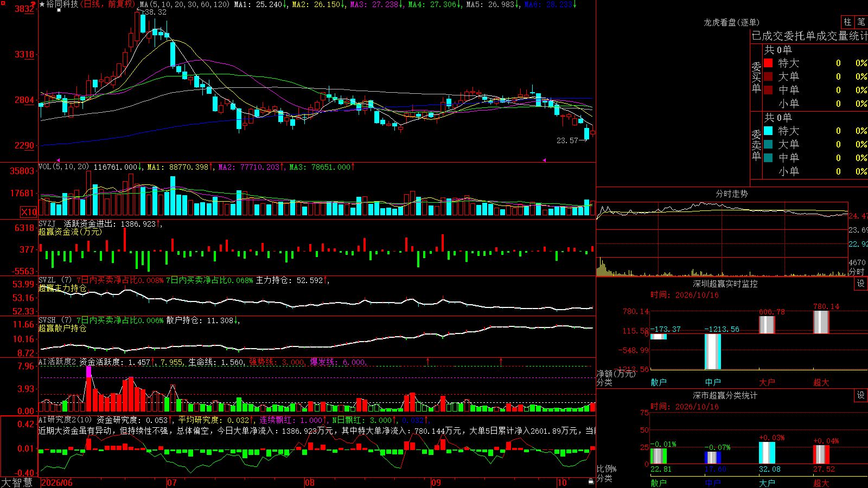Click the 大智慧 logo at bottom left
Screen dimensions: 868x488
coord(17,482)
